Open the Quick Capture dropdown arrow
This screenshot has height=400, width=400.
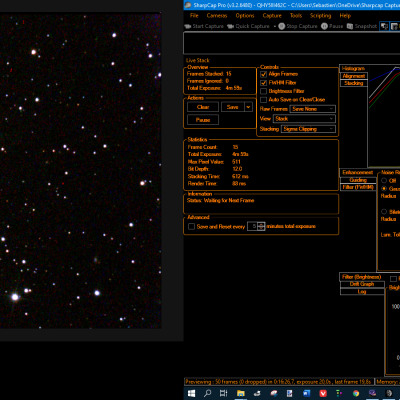point(275,26)
